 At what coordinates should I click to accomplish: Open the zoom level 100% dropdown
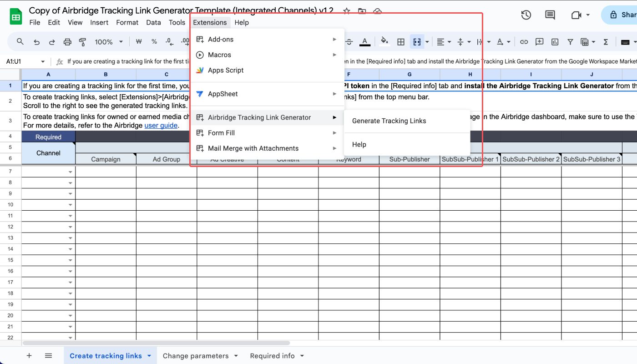pyautogui.click(x=109, y=42)
